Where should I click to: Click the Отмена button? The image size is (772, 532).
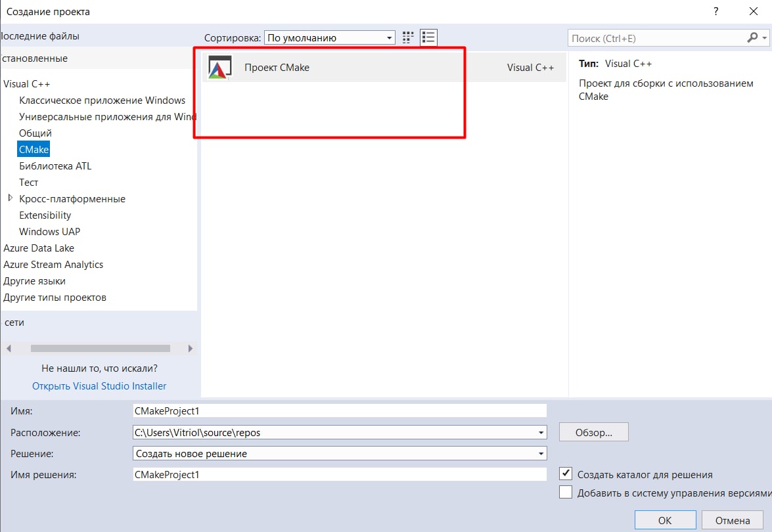733,520
